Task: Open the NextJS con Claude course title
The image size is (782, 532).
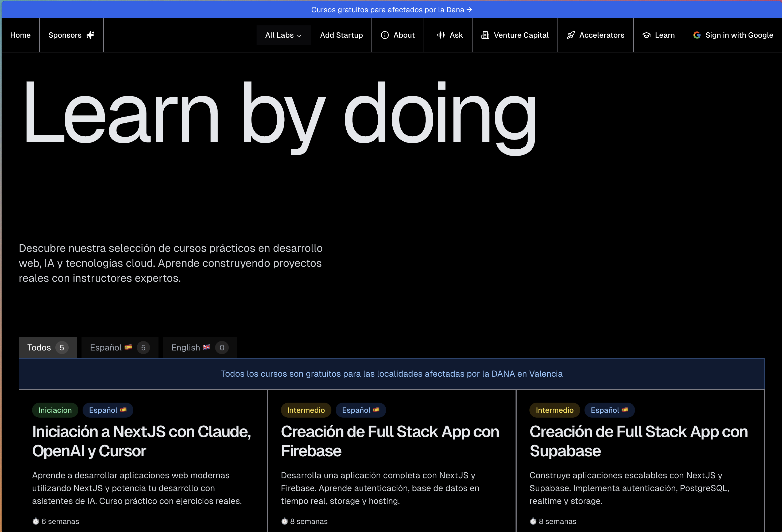Action: point(142,441)
